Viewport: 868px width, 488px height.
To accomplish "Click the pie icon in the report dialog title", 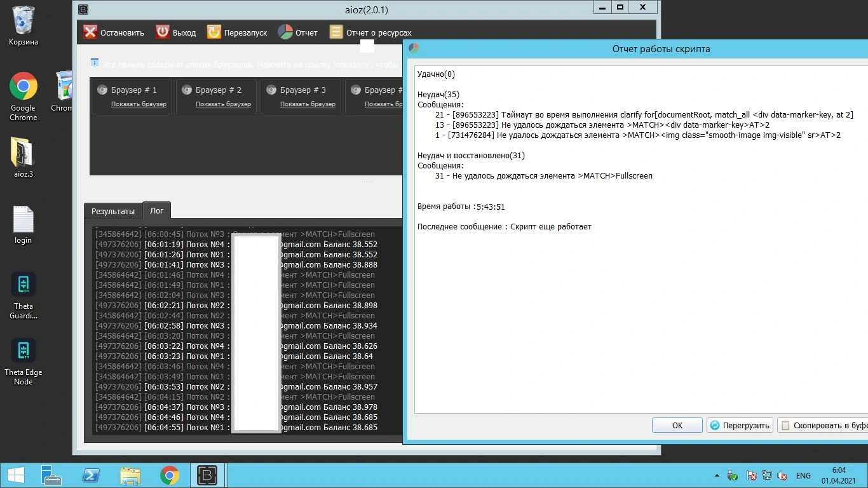I will coord(414,48).
